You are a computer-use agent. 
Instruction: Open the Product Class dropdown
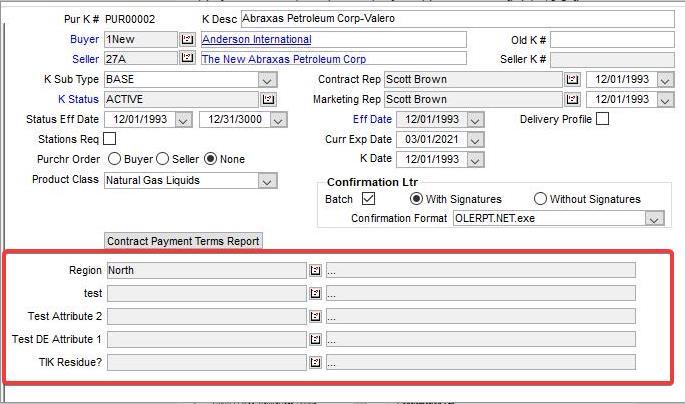pos(267,180)
